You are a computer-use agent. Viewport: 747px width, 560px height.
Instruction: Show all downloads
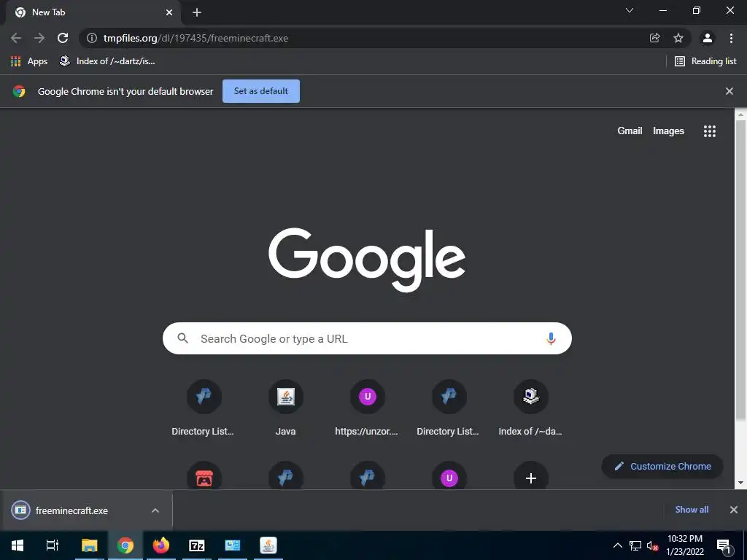[692, 510]
